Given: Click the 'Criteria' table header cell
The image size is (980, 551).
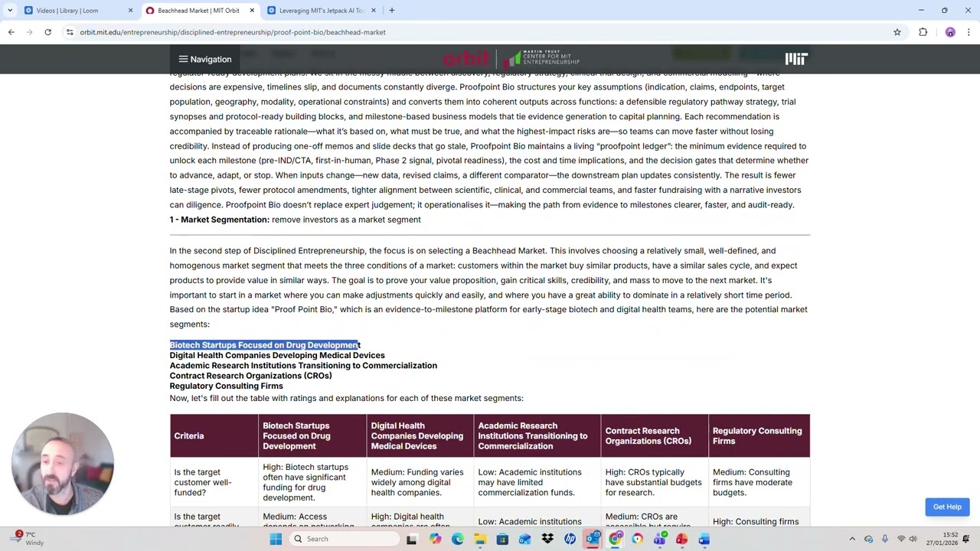Looking at the screenshot, I should (214, 436).
